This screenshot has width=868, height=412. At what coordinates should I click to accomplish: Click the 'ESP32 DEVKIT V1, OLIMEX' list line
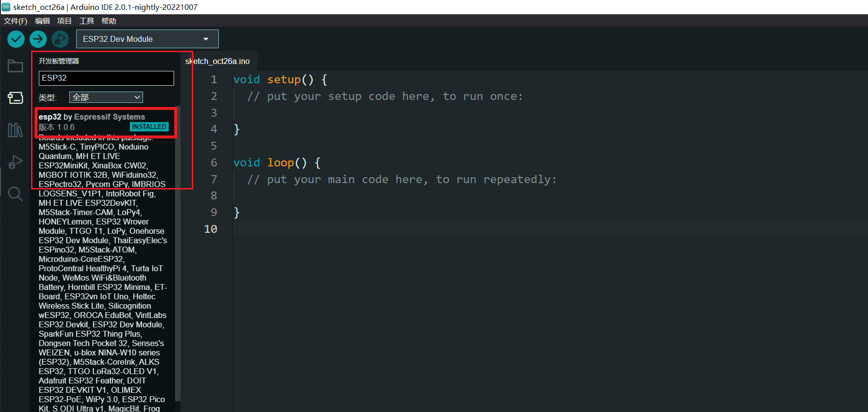90,390
